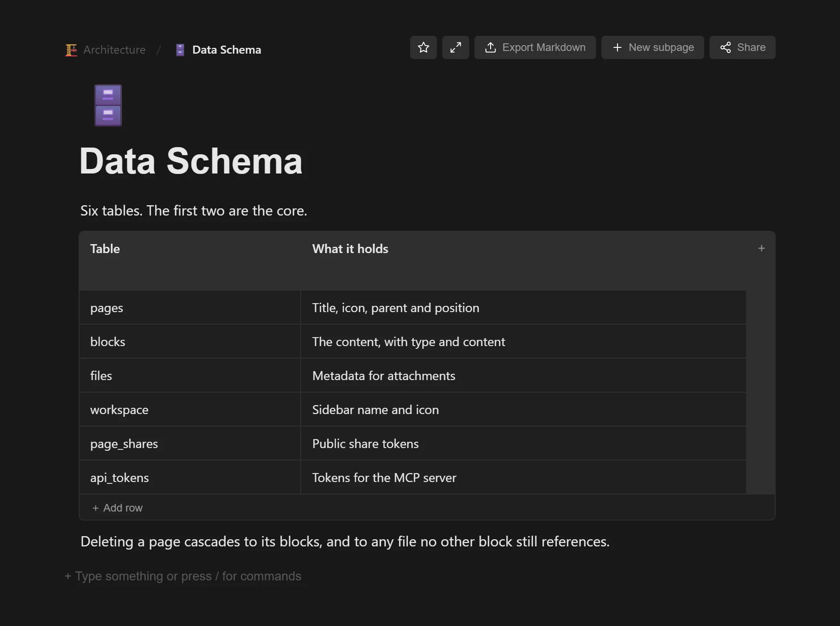This screenshot has width=840, height=626.
Task: Create a new subpage
Action: tap(652, 47)
